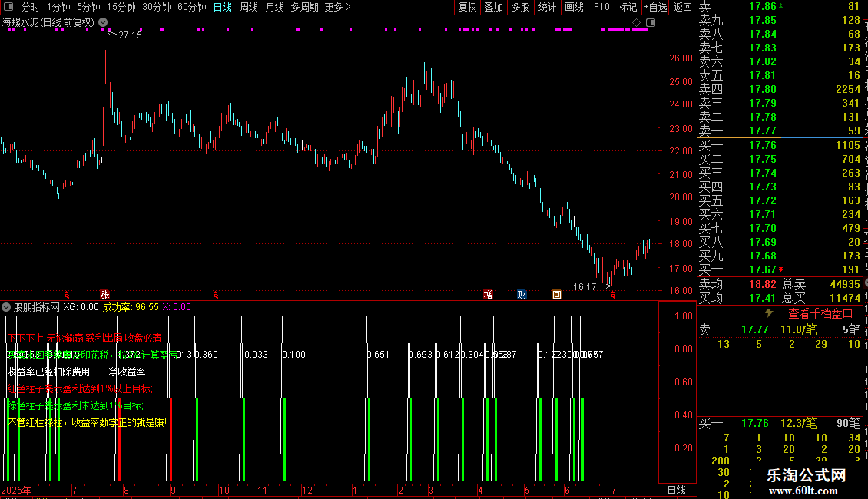The width and height of the screenshot is (868, 499).
Task: Click the 返回 back button
Action: [683, 7]
